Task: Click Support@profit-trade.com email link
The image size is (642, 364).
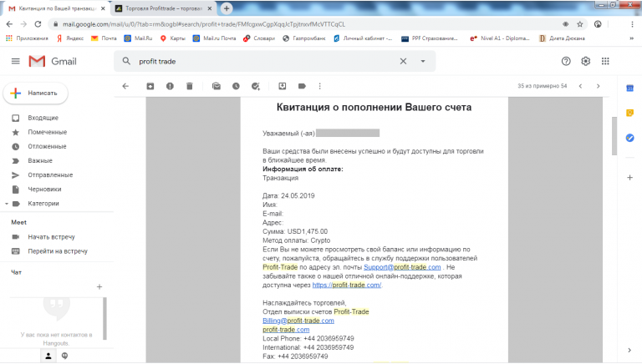Action: [x=402, y=267]
